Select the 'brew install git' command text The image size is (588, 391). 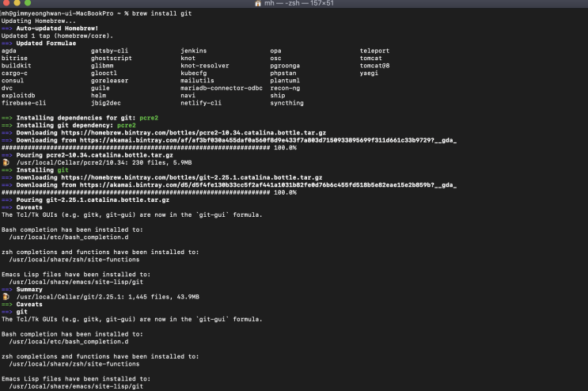161,13
